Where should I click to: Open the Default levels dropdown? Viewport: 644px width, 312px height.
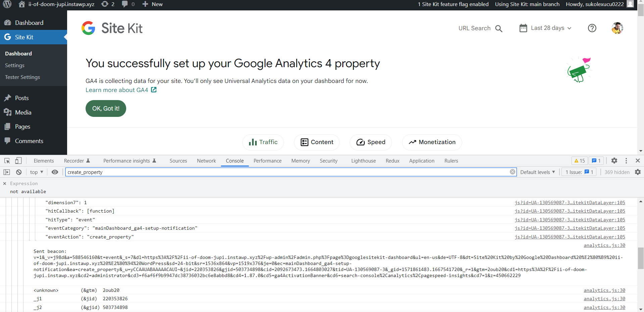tap(537, 172)
